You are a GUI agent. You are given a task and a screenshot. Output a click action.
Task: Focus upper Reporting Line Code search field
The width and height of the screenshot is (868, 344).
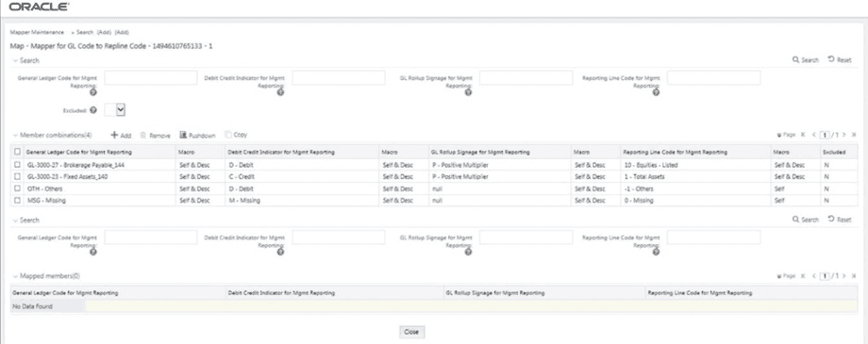(x=713, y=78)
